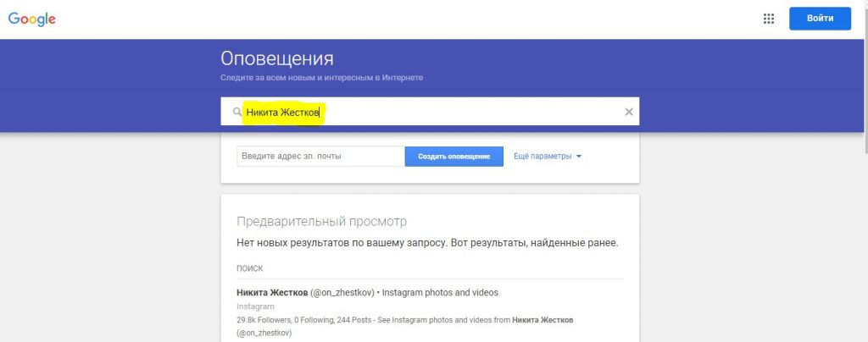Click the Нет новых результатов message

[427, 243]
